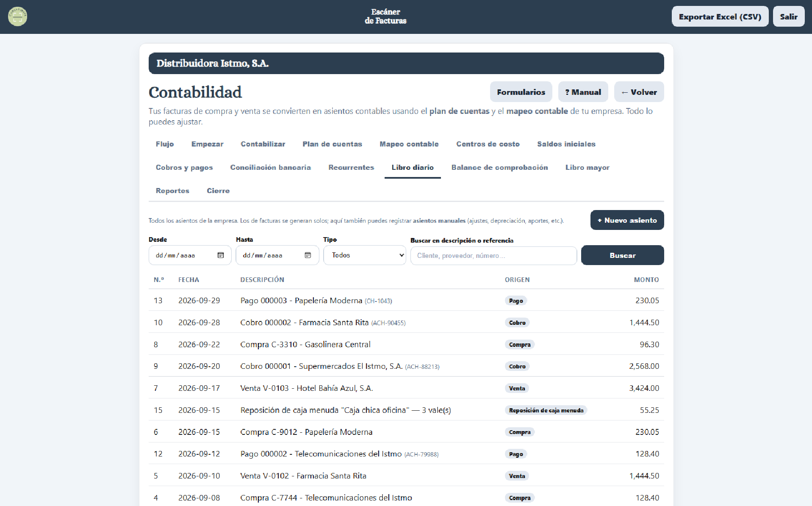Image resolution: width=812 pixels, height=506 pixels.
Task: Open the Centros de costo tab
Action: click(x=488, y=144)
